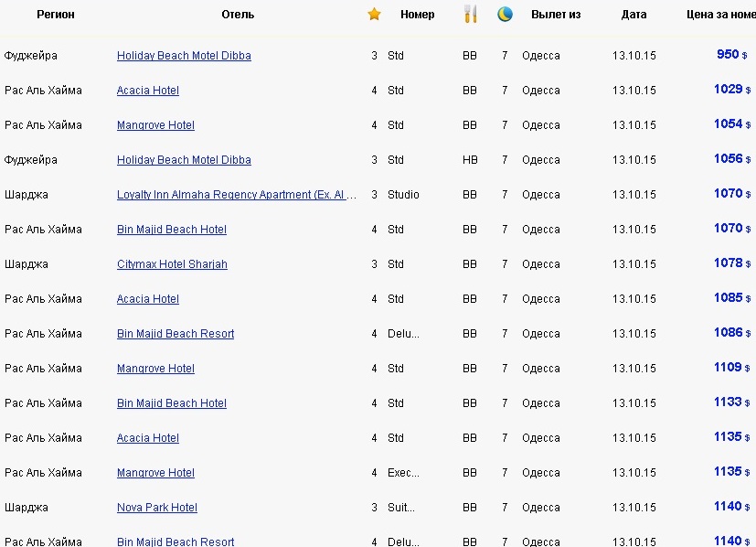Click the moon nights column icon

point(505,14)
